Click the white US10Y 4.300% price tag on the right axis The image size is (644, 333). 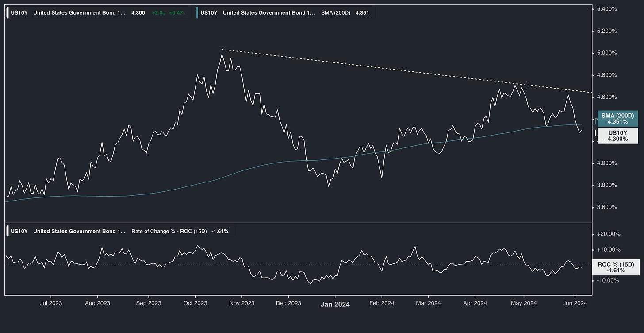617,136
